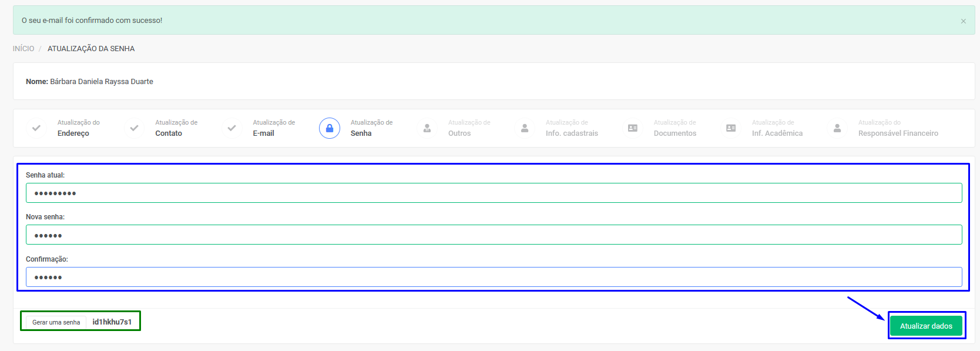The width and height of the screenshot is (980, 351).
Task: Dismiss the e-mail confirmed success alert
Action: coord(964,21)
